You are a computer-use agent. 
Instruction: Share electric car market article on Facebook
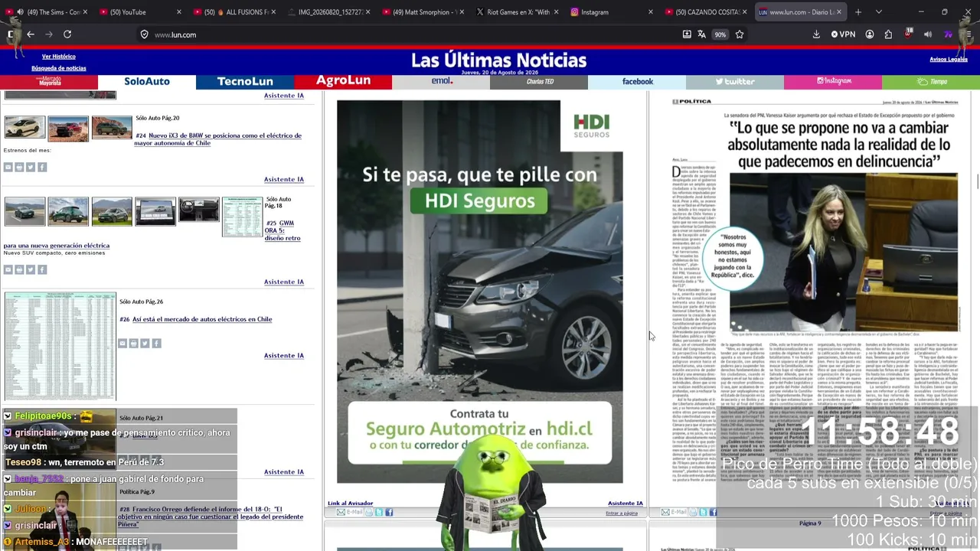[x=156, y=344]
